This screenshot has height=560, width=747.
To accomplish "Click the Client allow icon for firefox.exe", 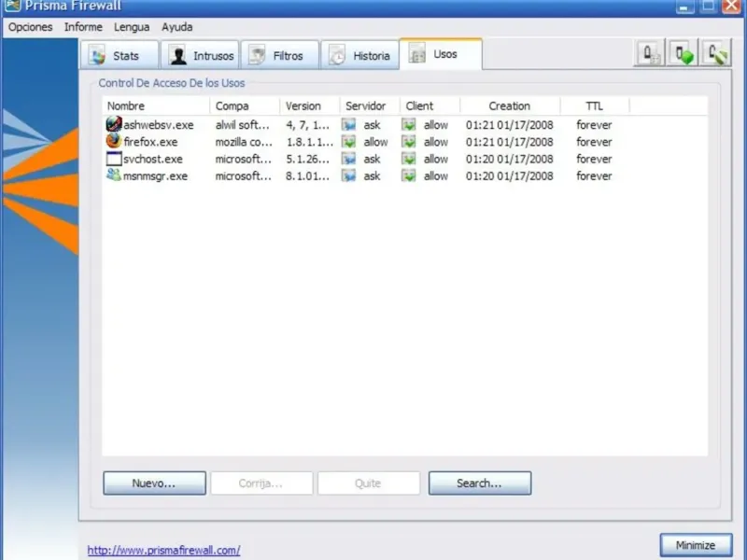I will click(x=409, y=142).
